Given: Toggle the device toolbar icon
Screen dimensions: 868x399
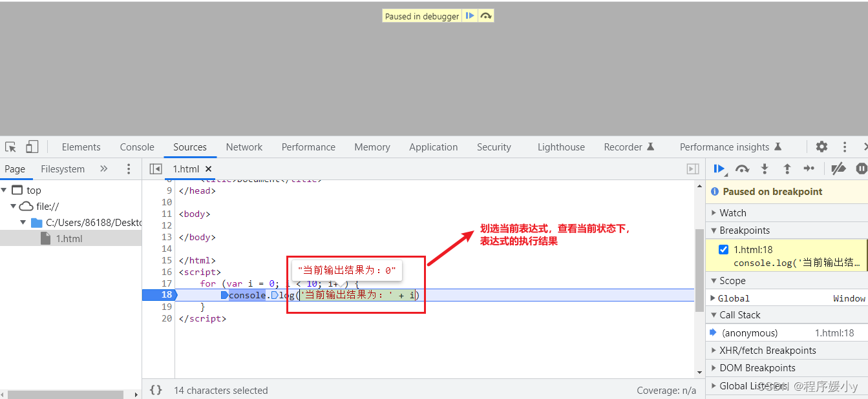Looking at the screenshot, I should [x=32, y=147].
